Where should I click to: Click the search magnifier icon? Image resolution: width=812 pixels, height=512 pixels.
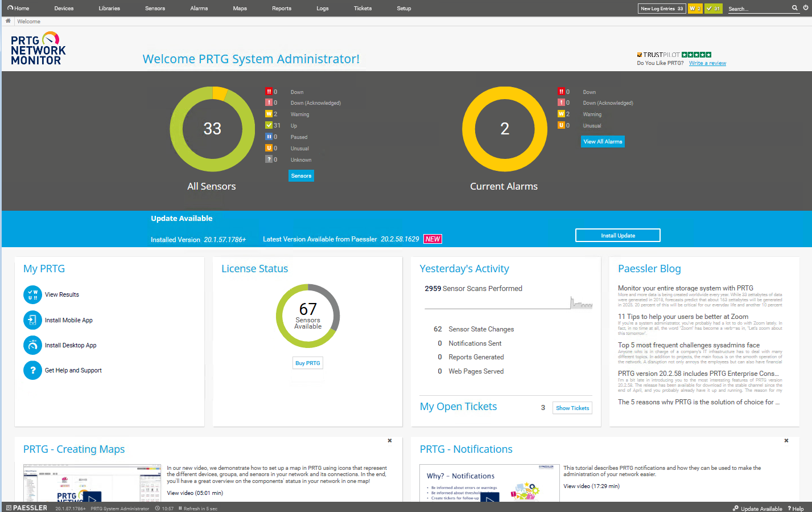(795, 8)
